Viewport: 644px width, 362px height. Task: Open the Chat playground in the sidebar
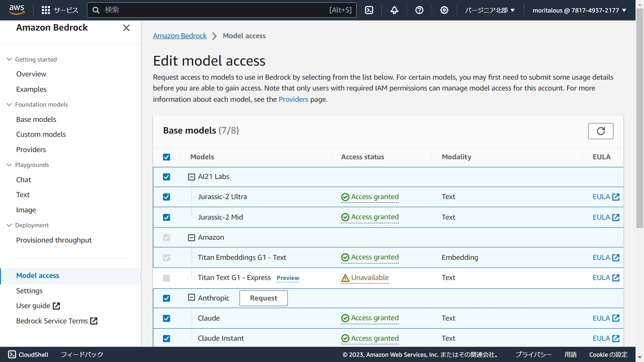24,180
